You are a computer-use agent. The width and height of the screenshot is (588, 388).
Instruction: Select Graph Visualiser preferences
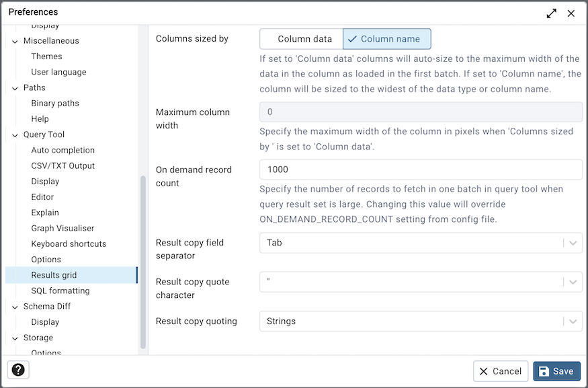(65, 228)
